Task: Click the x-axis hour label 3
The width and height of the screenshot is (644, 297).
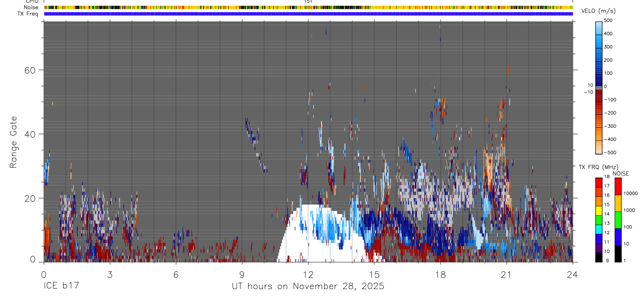Action: 110,273
